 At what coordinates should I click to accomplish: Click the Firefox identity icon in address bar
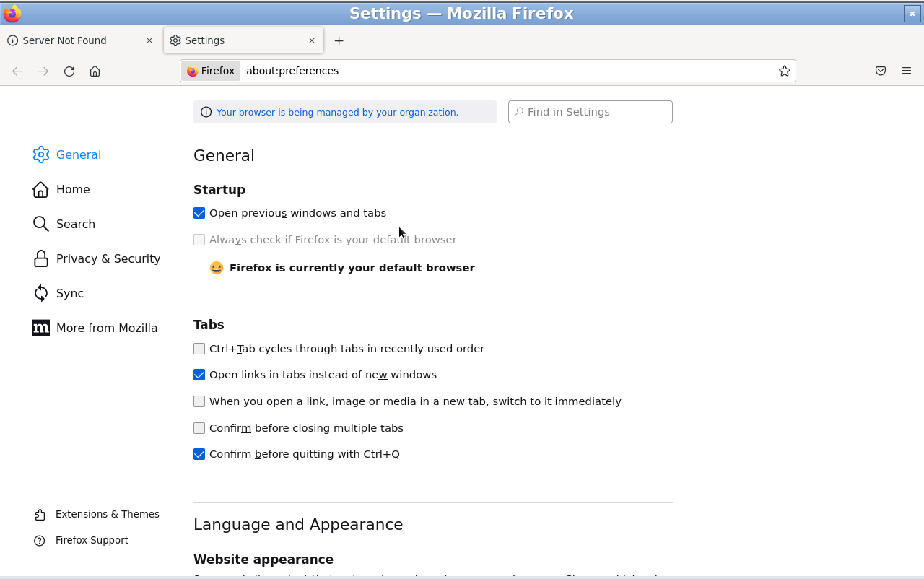211,71
